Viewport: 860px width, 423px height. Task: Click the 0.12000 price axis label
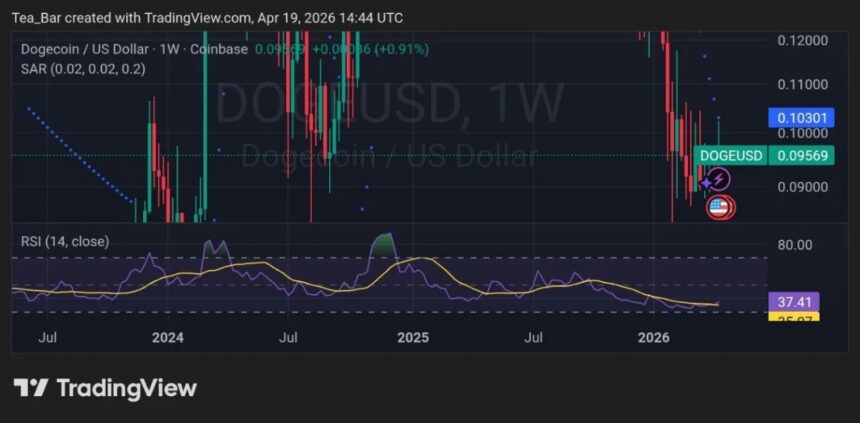pyautogui.click(x=802, y=40)
